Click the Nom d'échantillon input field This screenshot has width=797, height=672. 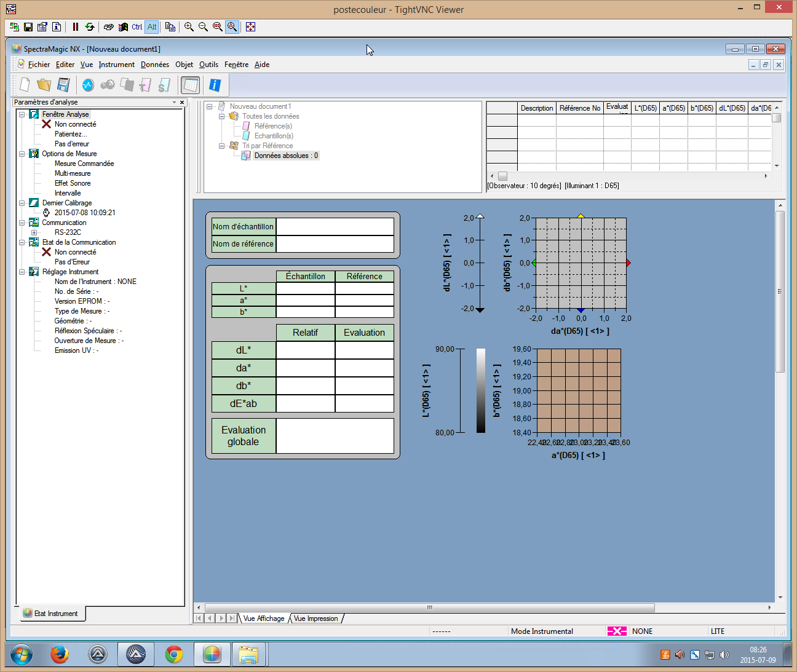click(x=335, y=227)
